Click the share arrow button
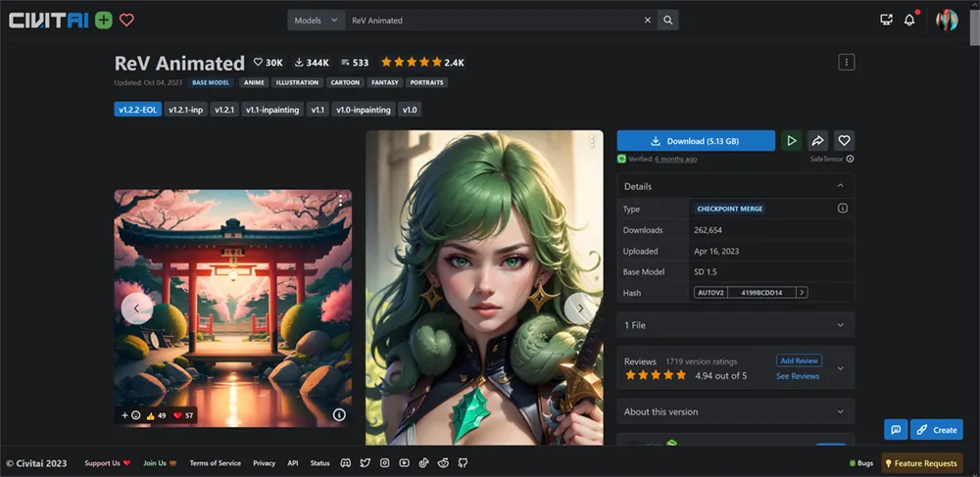 817,140
